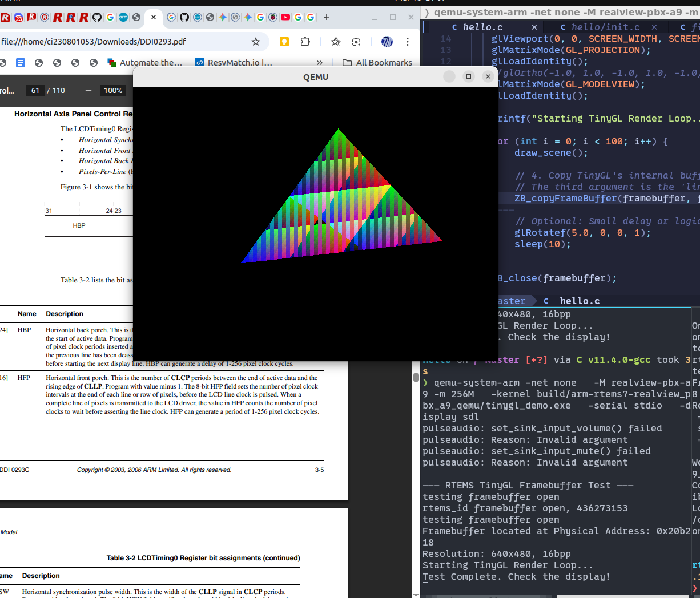This screenshot has height=598, width=700.
Task: Click the yellow Google Keep extension icon
Action: point(284,42)
